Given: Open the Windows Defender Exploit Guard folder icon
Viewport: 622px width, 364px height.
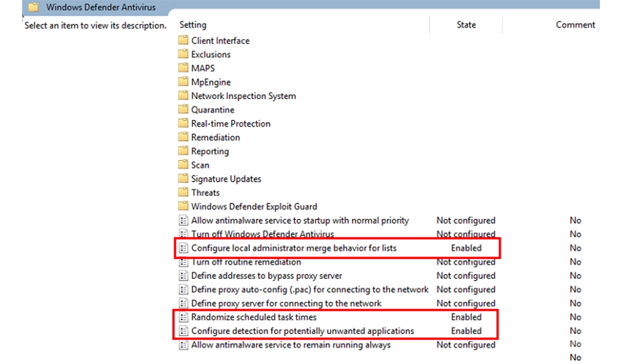Looking at the screenshot, I should click(183, 206).
